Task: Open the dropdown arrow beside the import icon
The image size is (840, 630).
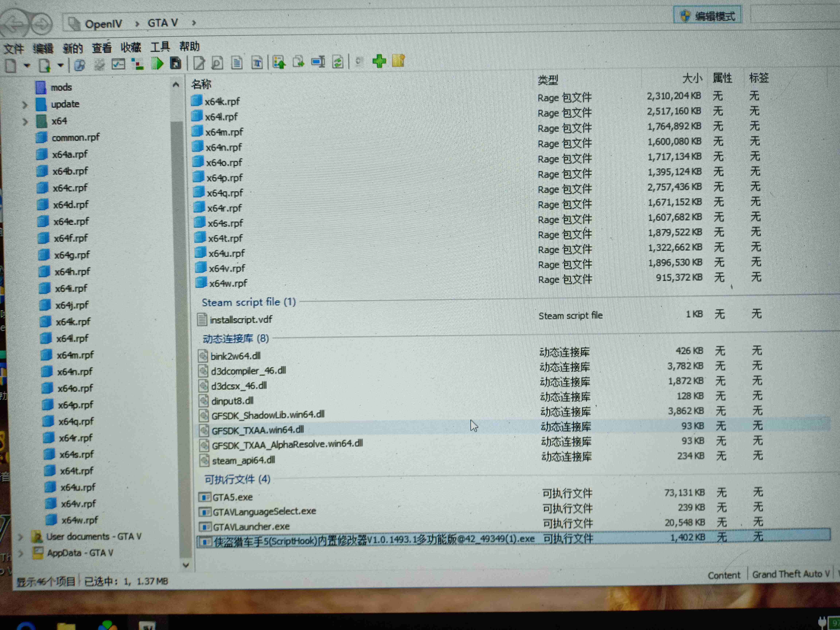Action: point(60,65)
